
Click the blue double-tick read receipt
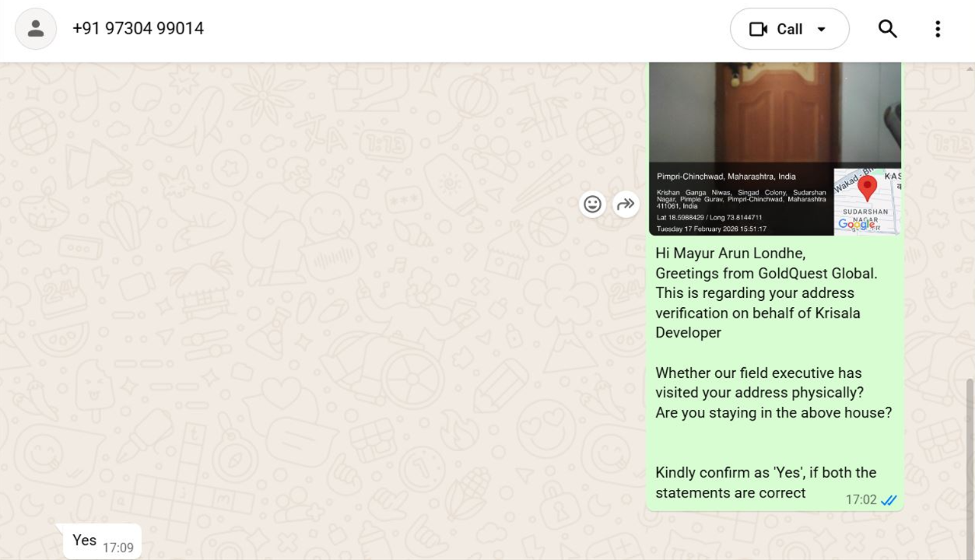click(889, 500)
